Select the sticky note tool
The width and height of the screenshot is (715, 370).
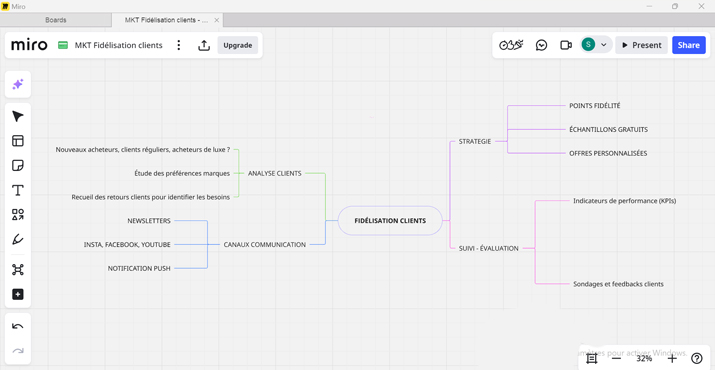pyautogui.click(x=18, y=166)
